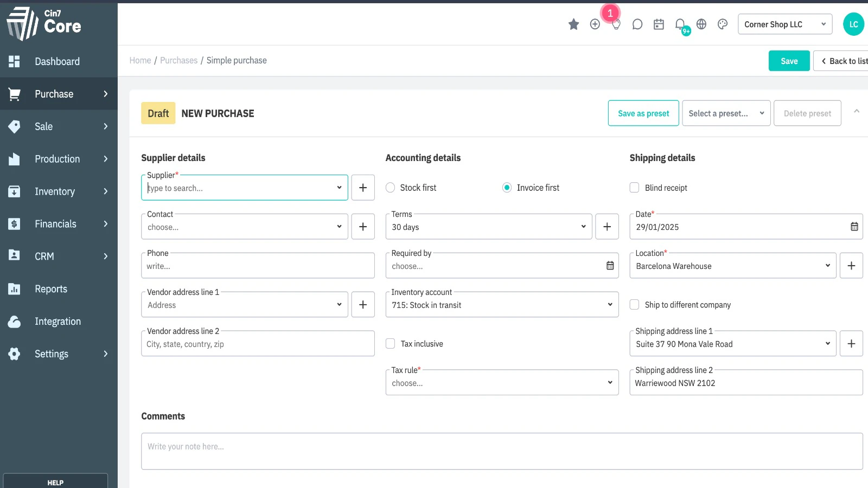The height and width of the screenshot is (488, 868).
Task: Open the calendar icon in header
Action: (659, 24)
